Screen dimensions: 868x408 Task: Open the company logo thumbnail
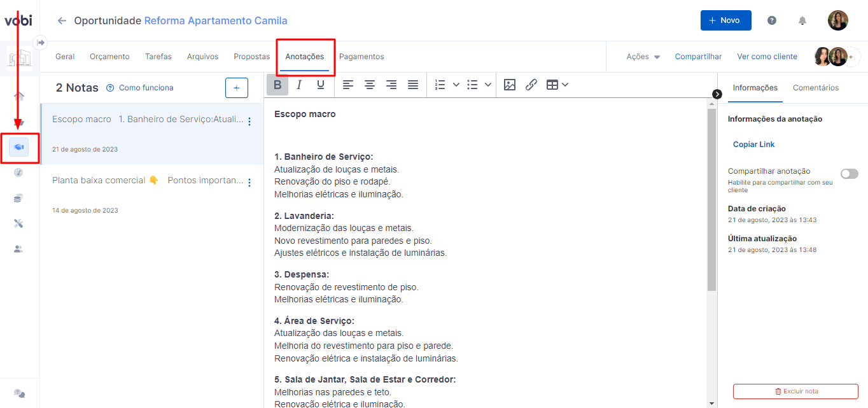click(x=20, y=59)
